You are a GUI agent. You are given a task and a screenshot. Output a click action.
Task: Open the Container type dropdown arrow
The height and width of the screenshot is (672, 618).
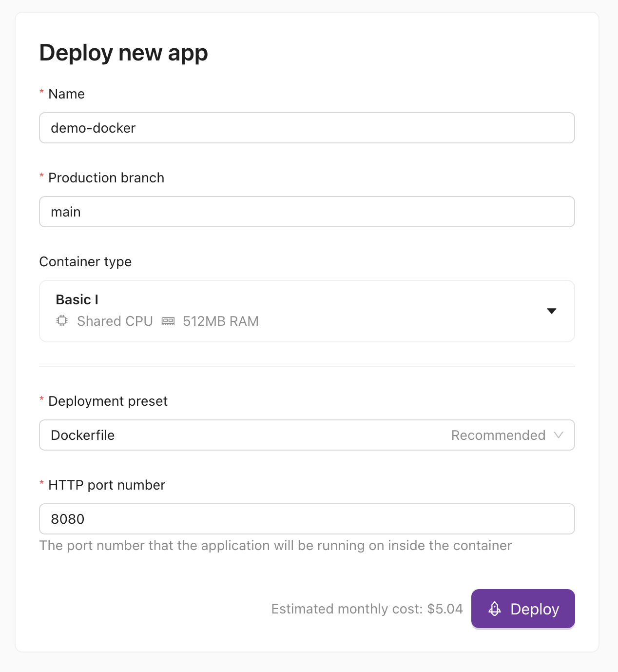[552, 311]
